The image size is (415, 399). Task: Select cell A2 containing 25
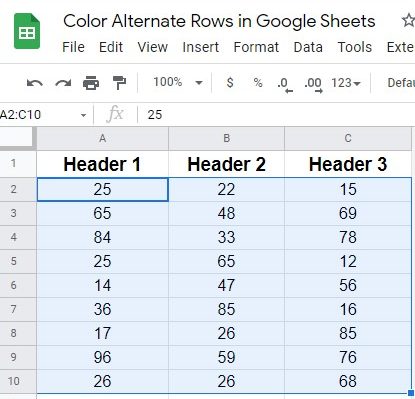pyautogui.click(x=103, y=189)
